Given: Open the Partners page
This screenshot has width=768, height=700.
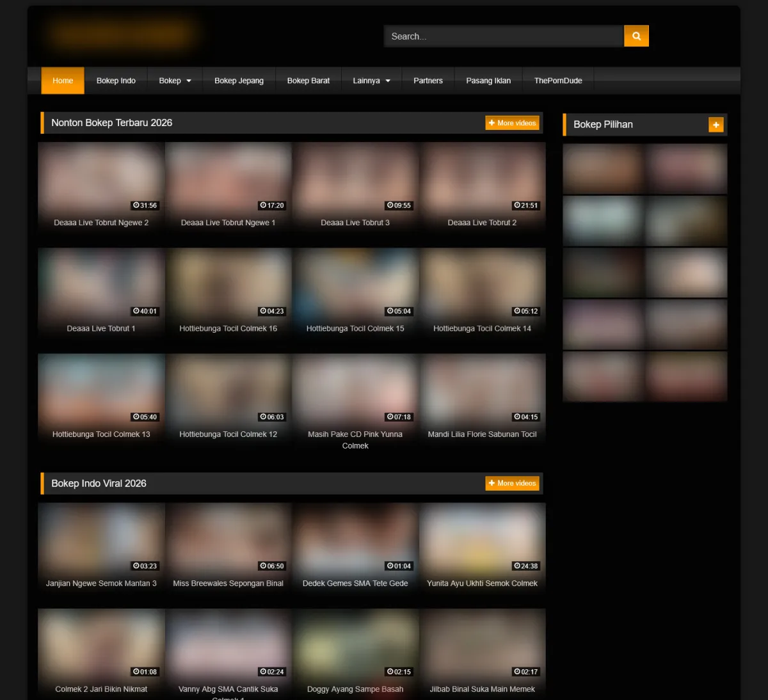Looking at the screenshot, I should tap(428, 81).
